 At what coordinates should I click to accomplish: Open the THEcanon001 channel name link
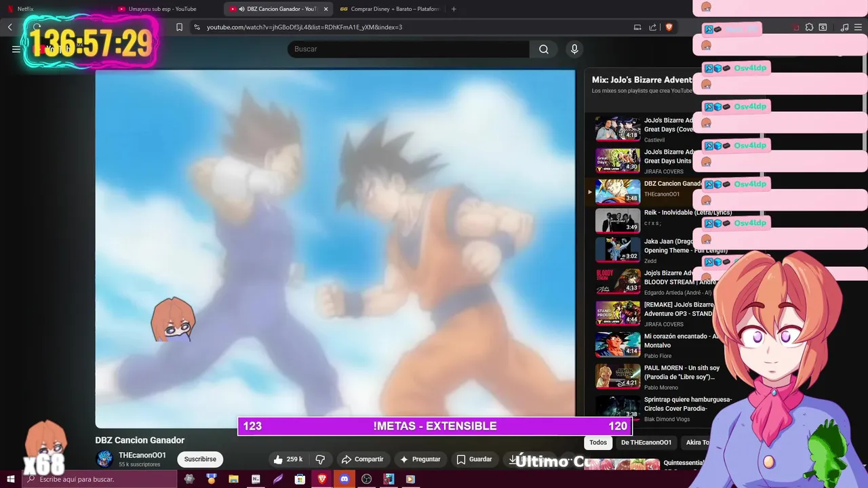[x=142, y=455]
